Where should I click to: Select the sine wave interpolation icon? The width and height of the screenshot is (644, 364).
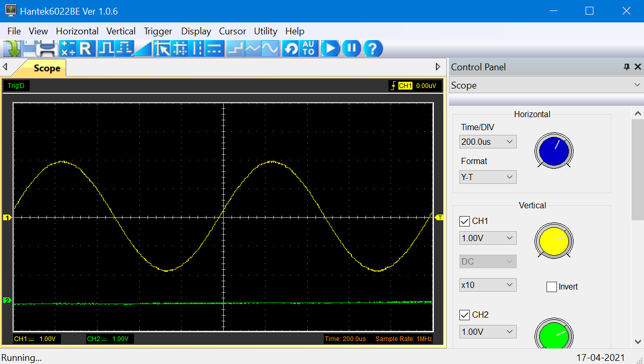click(x=270, y=49)
